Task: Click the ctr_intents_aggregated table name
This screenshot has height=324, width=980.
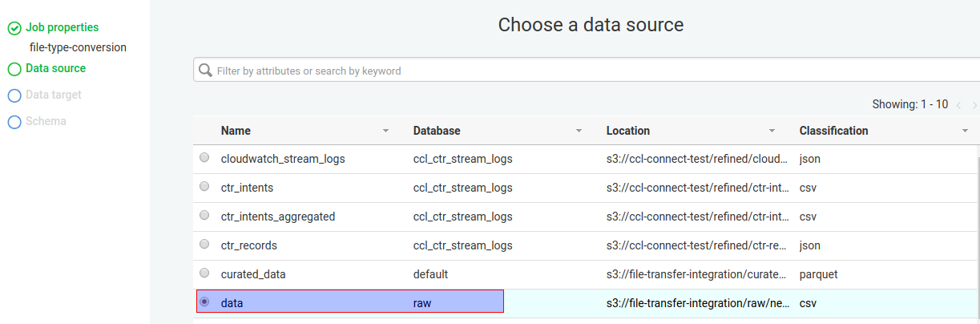Action: (x=277, y=217)
